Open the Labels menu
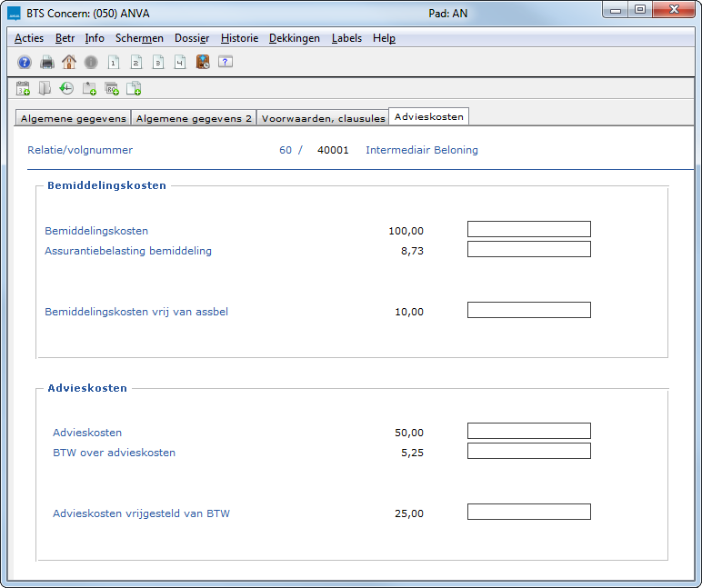 [x=346, y=38]
